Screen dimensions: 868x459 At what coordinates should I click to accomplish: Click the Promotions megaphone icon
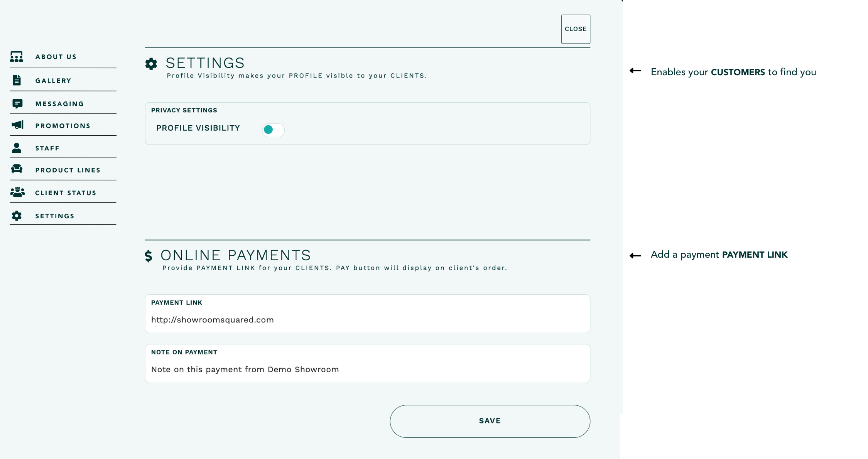click(17, 125)
